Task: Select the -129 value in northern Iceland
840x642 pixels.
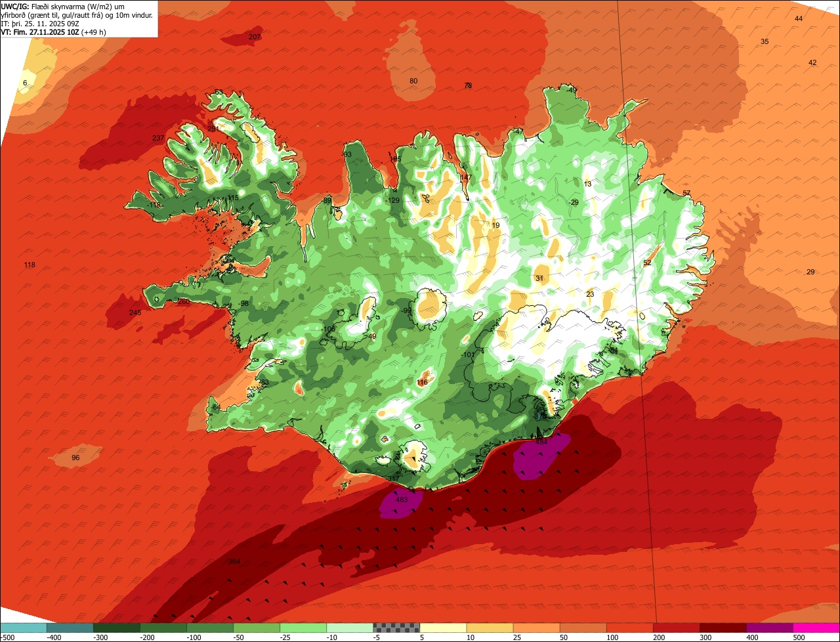Action: (x=392, y=200)
